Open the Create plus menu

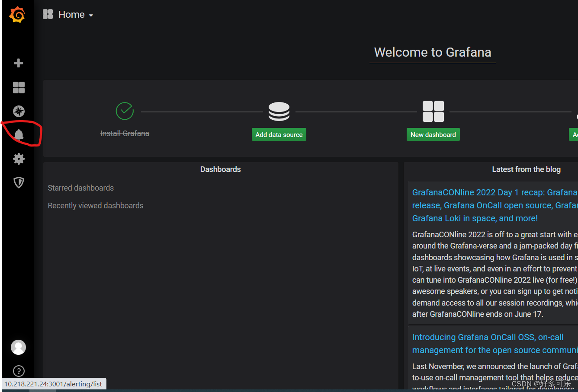point(19,63)
